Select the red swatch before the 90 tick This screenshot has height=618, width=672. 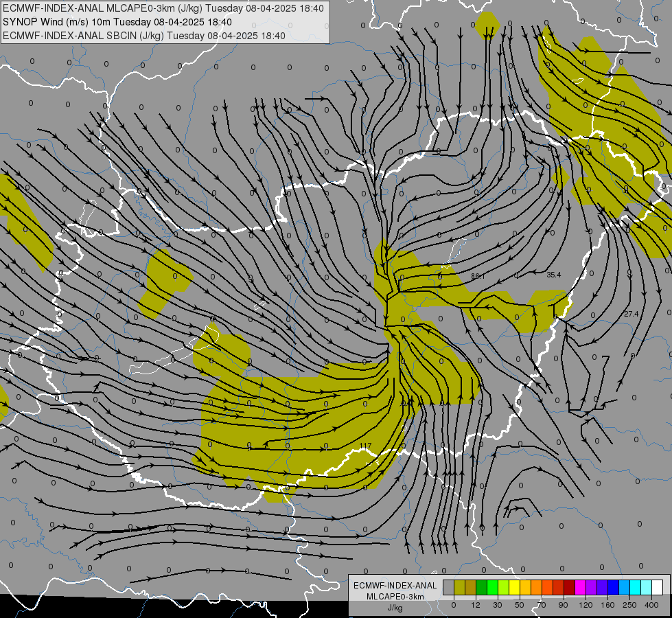559,587
